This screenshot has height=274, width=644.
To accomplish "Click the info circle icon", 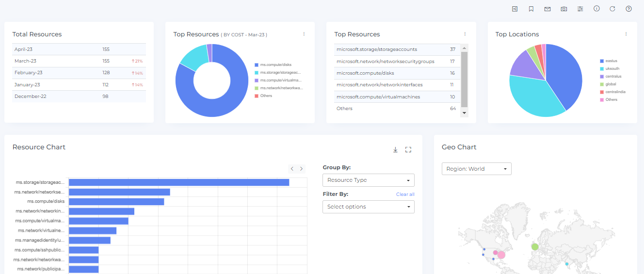I will 596,9.
